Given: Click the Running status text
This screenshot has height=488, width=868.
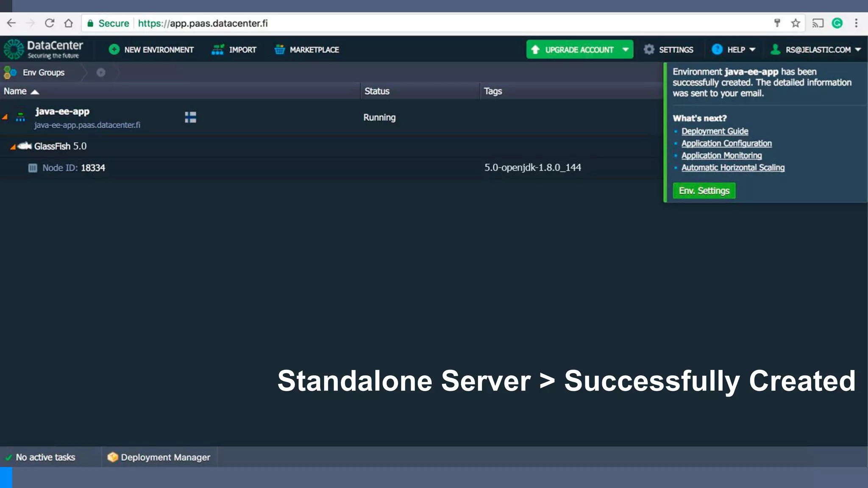Looking at the screenshot, I should coord(379,117).
